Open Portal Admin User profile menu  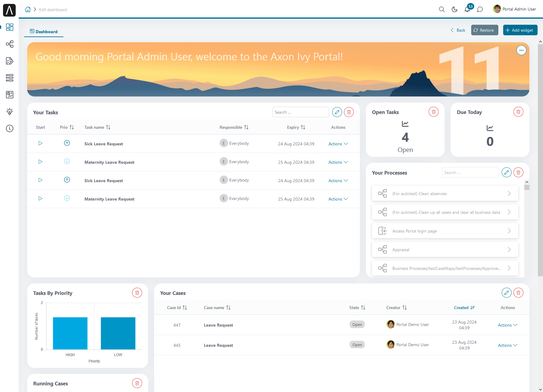(x=515, y=9)
